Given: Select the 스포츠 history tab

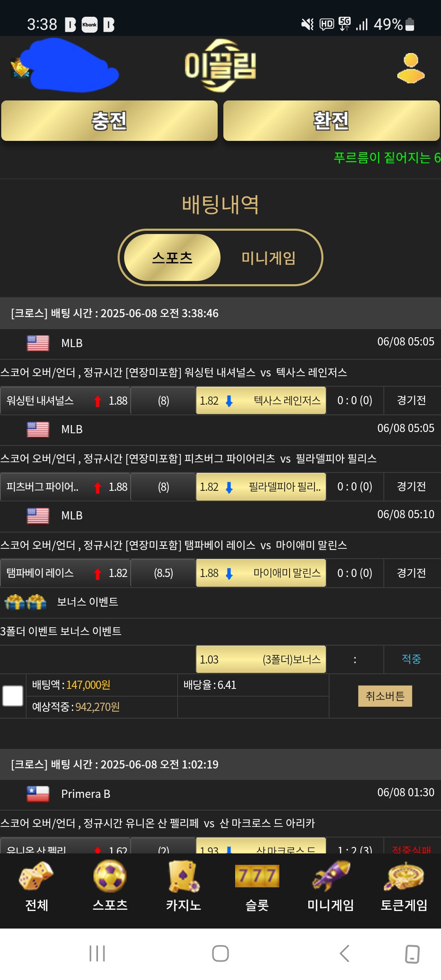Looking at the screenshot, I should [172, 258].
